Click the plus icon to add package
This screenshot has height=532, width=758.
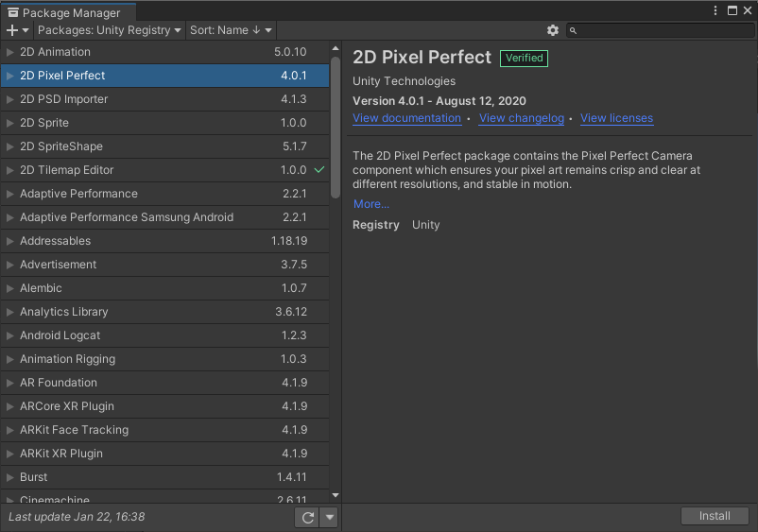(x=12, y=30)
